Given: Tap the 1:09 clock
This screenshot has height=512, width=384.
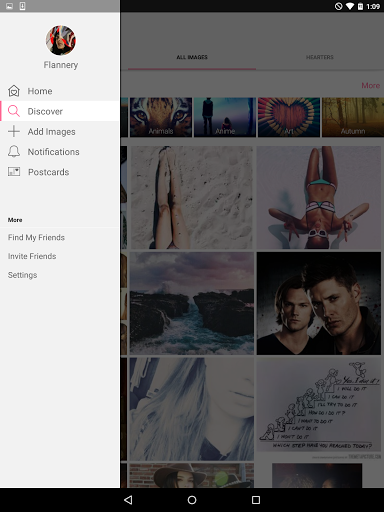Looking at the screenshot, I should [x=373, y=6].
